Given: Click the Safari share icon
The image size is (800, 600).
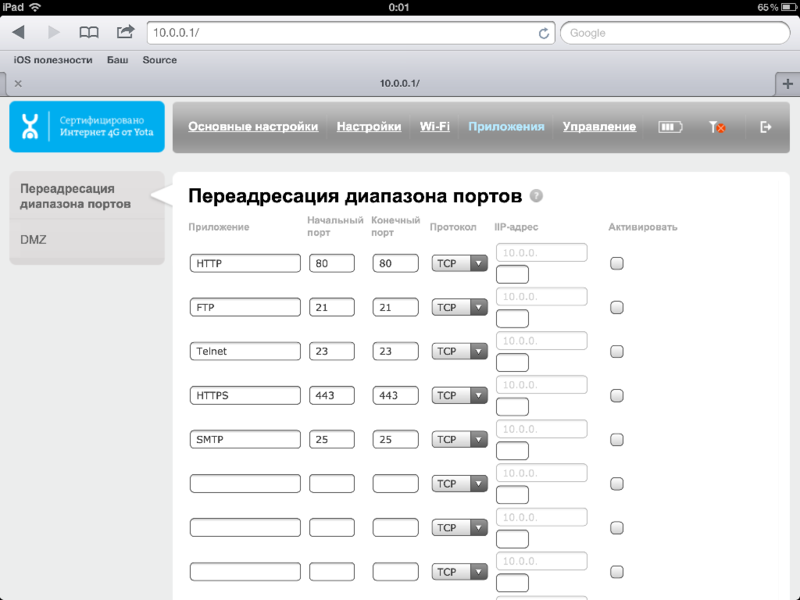Looking at the screenshot, I should tap(124, 32).
